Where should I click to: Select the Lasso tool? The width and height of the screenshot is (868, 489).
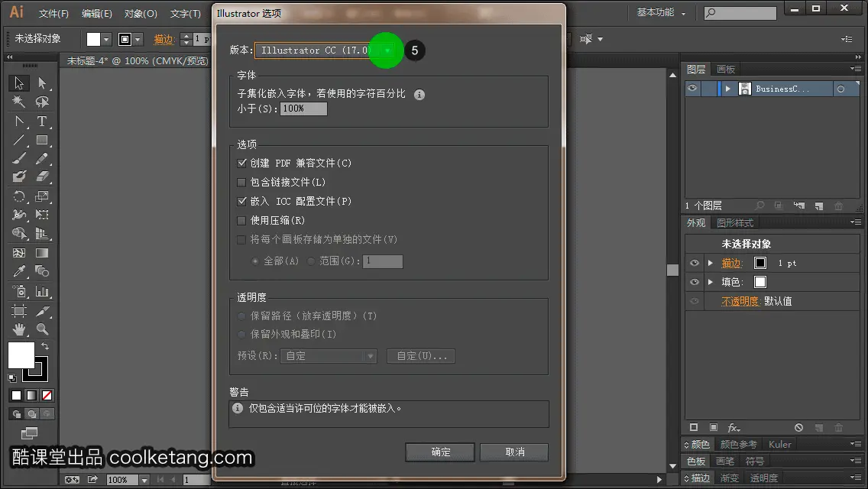[x=42, y=102]
